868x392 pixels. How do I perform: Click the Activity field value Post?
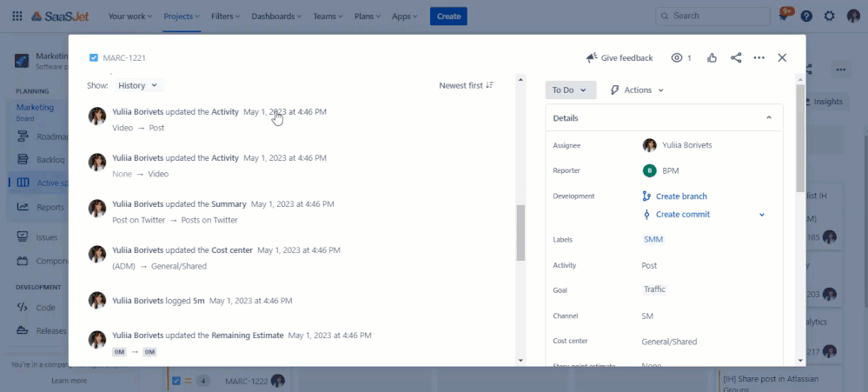(649, 265)
